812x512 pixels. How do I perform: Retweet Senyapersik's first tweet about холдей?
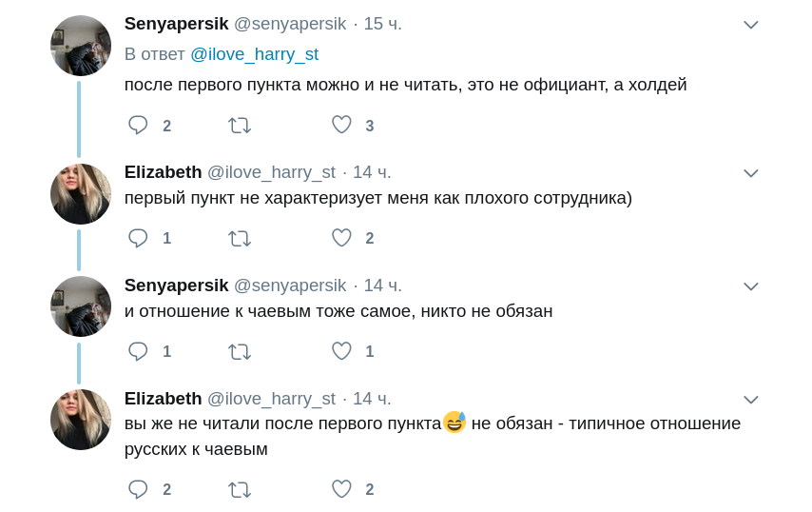coord(240,126)
